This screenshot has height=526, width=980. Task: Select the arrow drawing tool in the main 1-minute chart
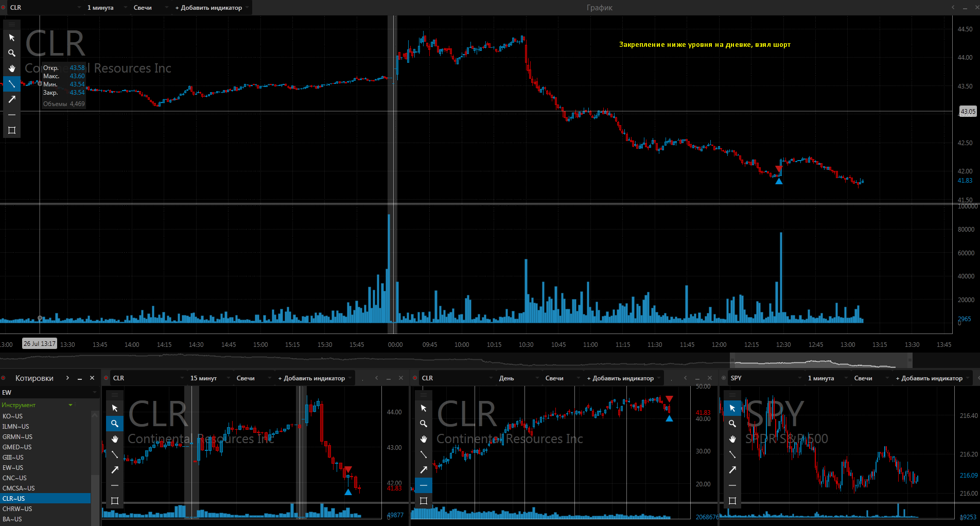[x=12, y=99]
